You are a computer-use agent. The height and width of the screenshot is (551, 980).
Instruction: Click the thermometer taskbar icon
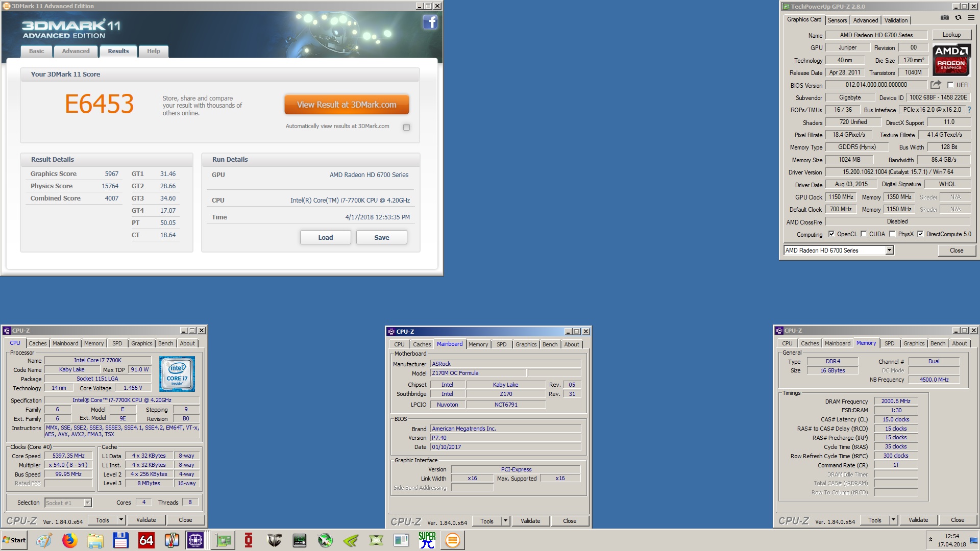(x=171, y=540)
